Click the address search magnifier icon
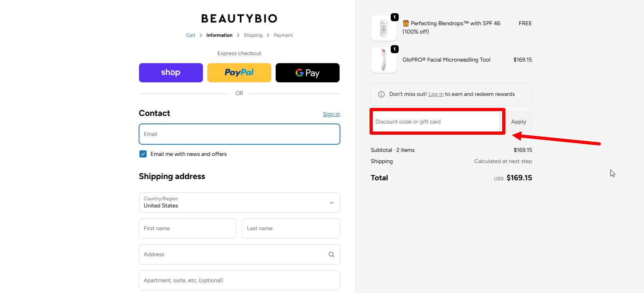644x293 pixels. 331,254
